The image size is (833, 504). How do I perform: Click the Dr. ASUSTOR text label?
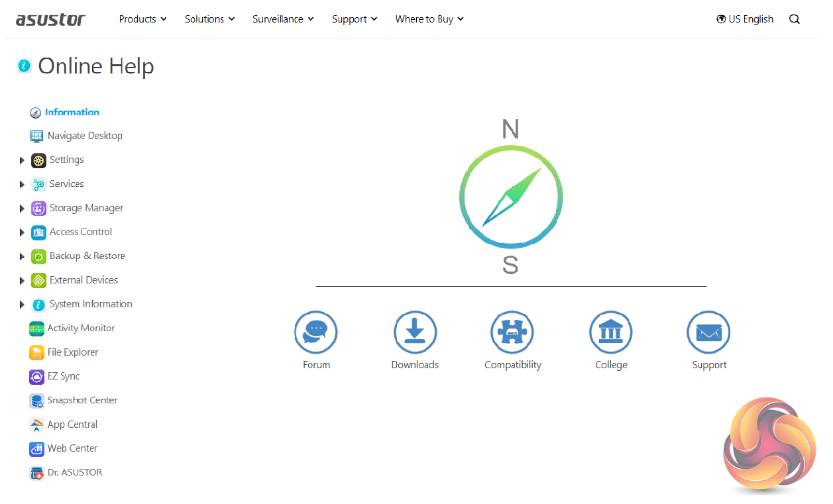75,472
